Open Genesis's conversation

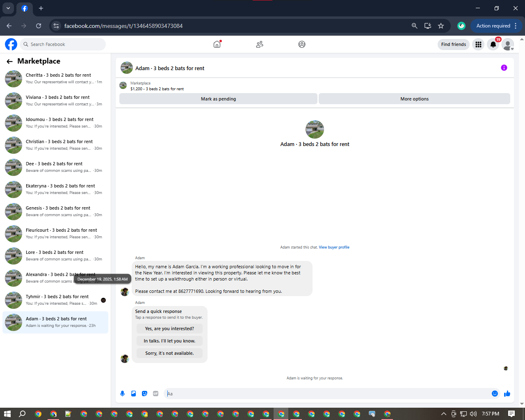point(55,212)
